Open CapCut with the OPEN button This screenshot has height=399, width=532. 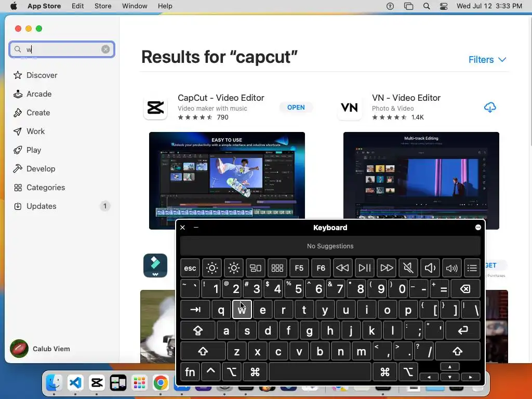(x=296, y=107)
